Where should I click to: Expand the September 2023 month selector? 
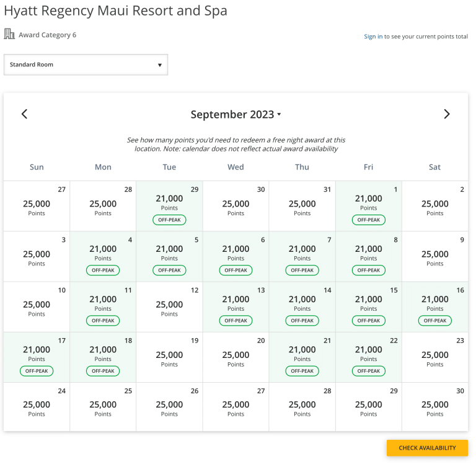[236, 115]
